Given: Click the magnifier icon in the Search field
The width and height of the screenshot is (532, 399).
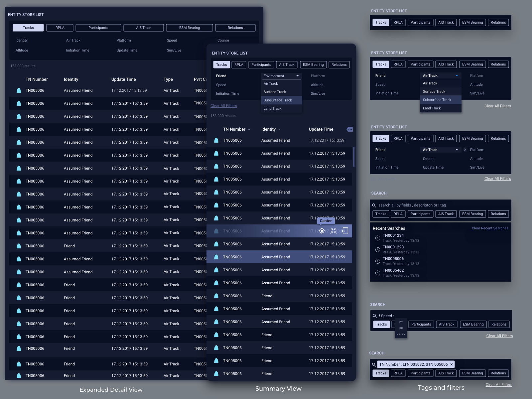Looking at the screenshot, I should tap(374, 205).
